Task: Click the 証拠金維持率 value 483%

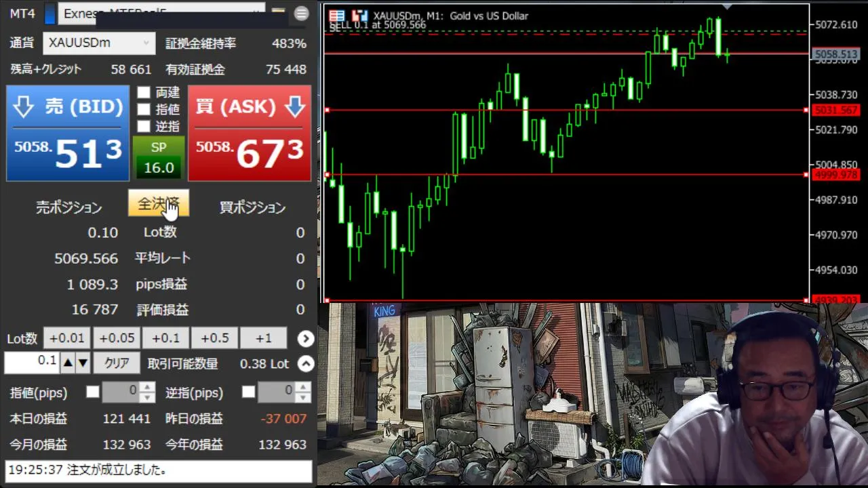Action: coord(289,43)
